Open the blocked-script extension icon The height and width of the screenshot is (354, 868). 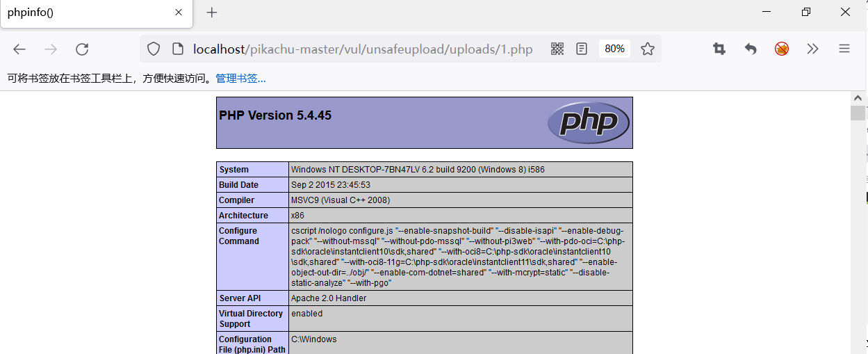(782, 49)
